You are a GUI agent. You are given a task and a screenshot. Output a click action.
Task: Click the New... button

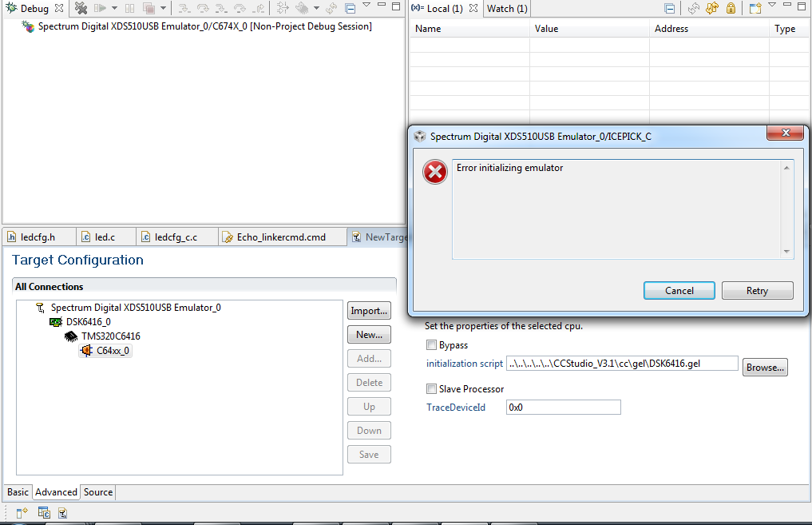tap(369, 335)
